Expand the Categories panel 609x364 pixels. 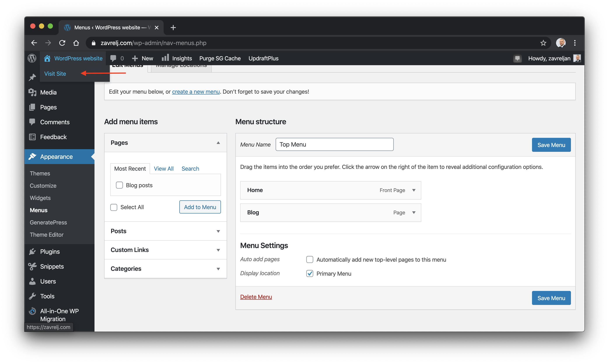(166, 269)
